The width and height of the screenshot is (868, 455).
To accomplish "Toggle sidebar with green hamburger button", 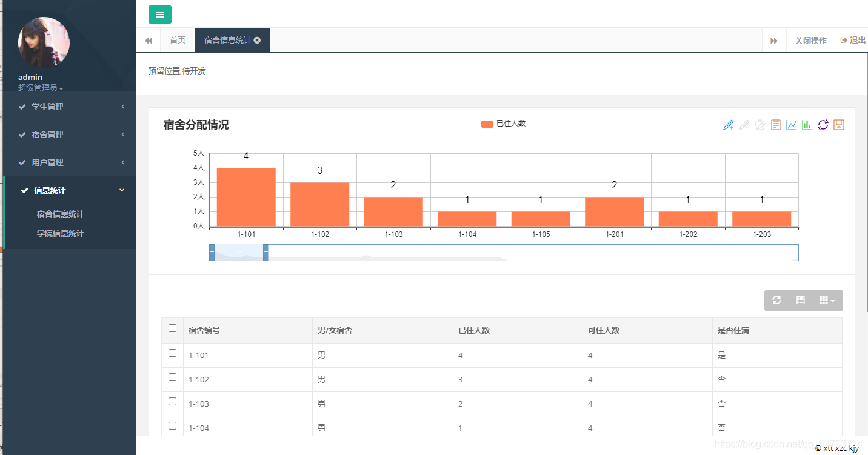I will pos(160,15).
